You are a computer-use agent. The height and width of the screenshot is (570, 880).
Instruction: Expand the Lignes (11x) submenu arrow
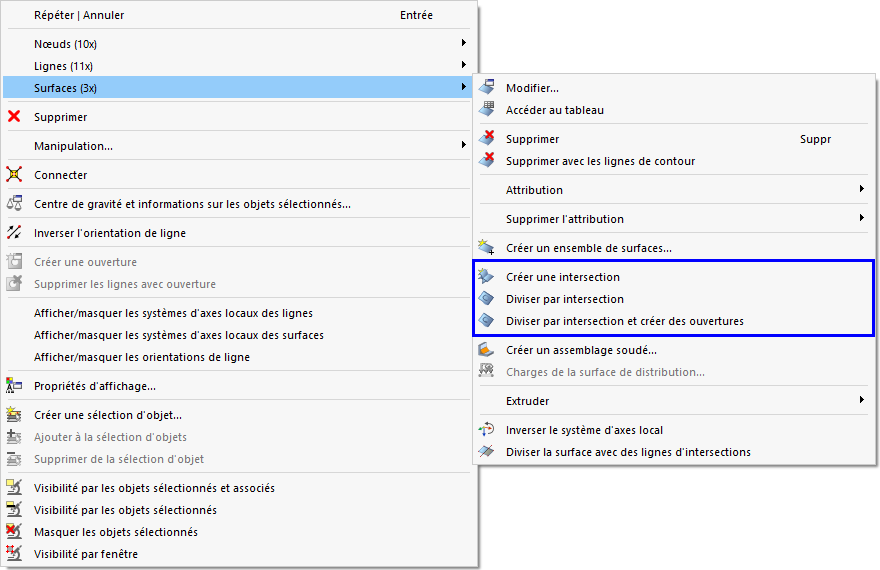[464, 66]
